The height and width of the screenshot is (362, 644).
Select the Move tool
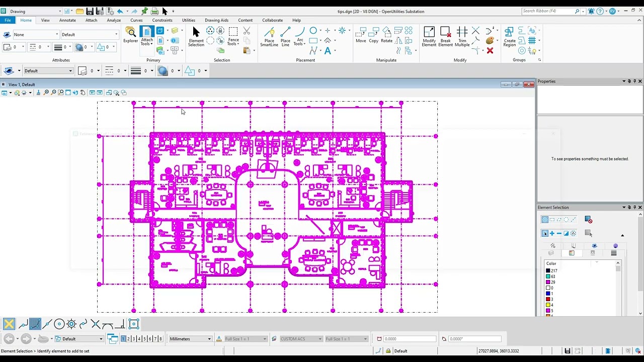pos(361,35)
